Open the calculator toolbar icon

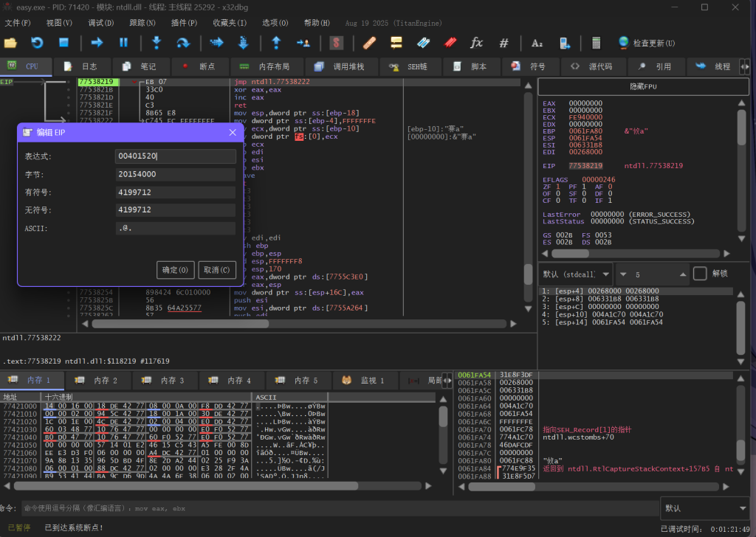coord(597,43)
